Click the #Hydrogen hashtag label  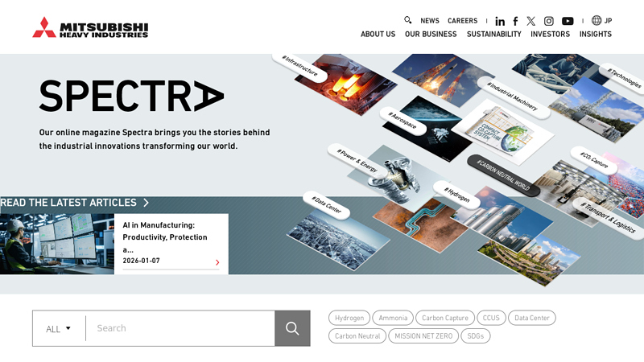tap(456, 194)
